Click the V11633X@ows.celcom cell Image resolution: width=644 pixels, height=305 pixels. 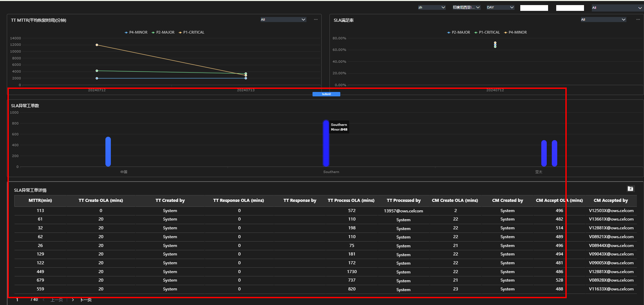[611, 289]
